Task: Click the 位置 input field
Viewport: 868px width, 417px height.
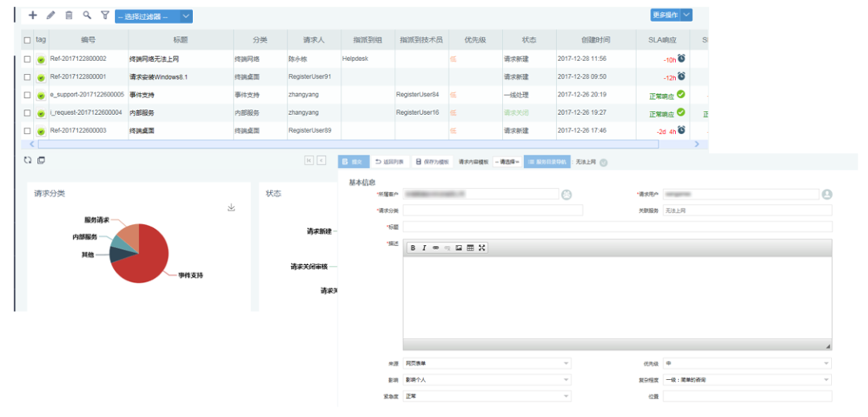Action: coord(747,396)
